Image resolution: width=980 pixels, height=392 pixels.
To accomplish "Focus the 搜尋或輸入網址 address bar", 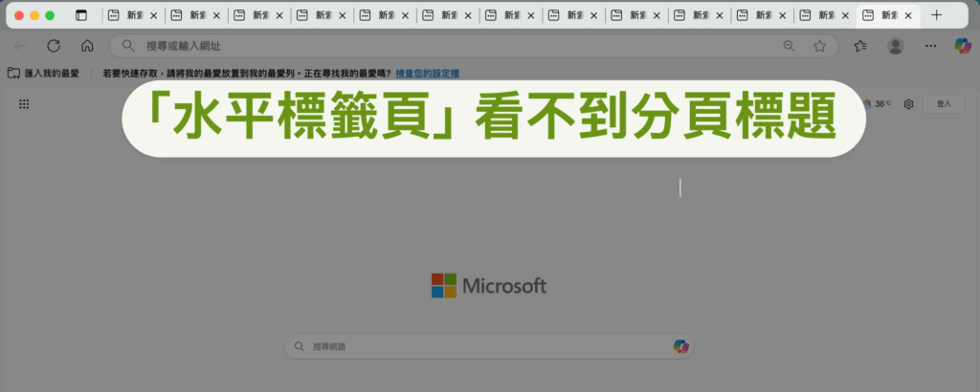I will coord(474,46).
